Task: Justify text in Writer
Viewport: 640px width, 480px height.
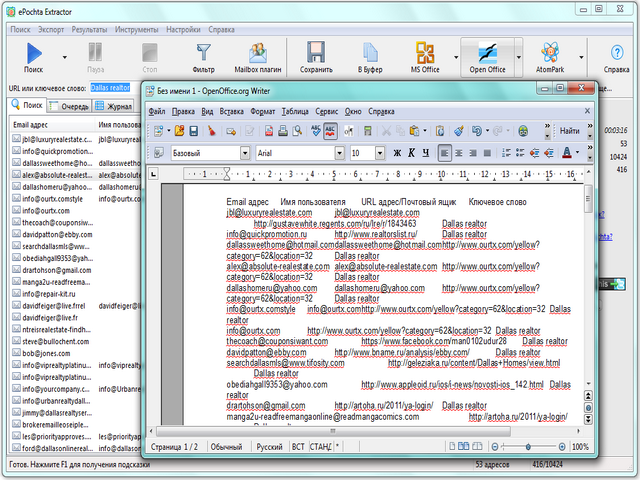Action: (487, 153)
